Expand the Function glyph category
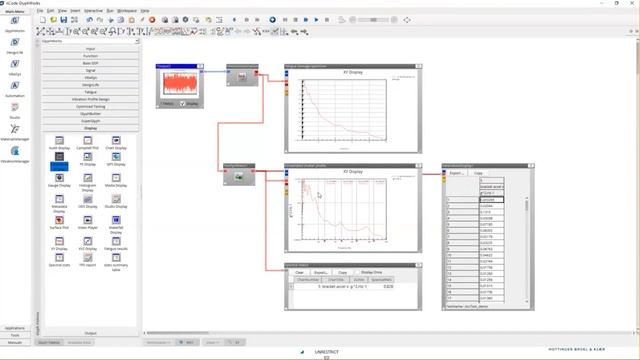The width and height of the screenshot is (640, 360). [x=90, y=56]
